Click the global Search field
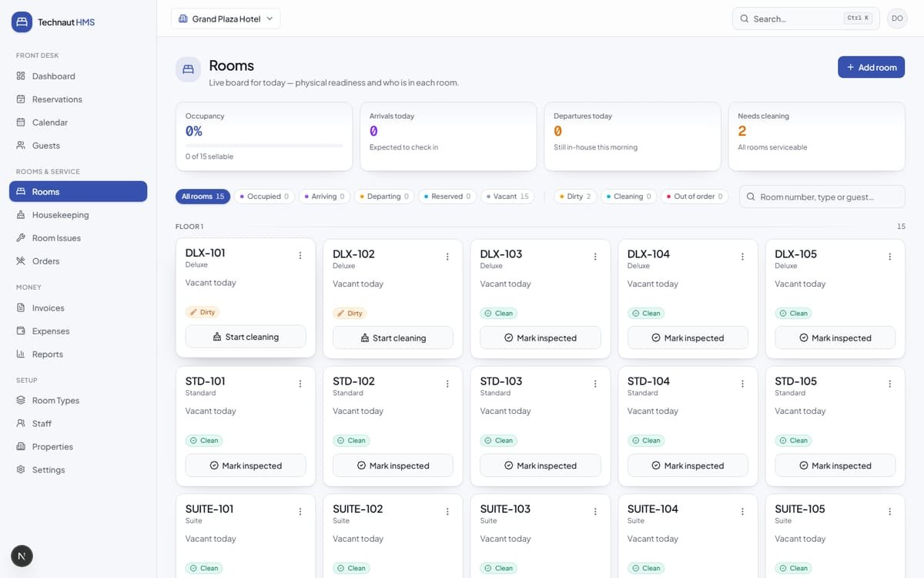This screenshot has height=578, width=924. pyautogui.click(x=805, y=18)
